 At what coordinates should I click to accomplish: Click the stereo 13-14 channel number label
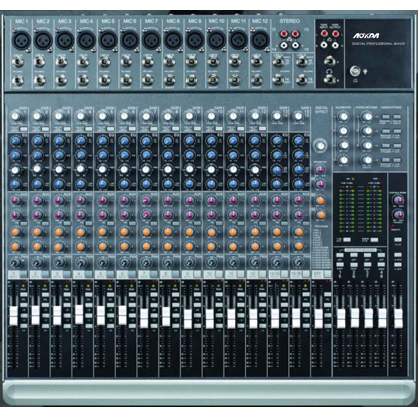click(x=274, y=274)
